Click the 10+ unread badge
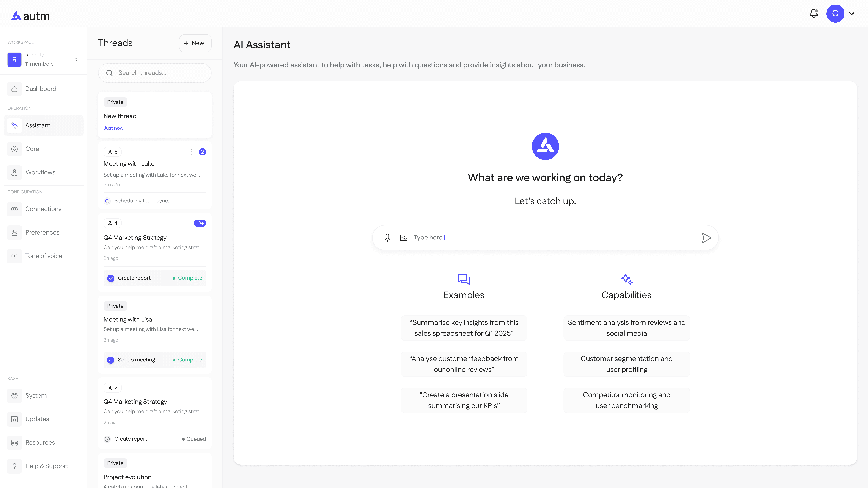This screenshot has width=868, height=488. pos(200,223)
